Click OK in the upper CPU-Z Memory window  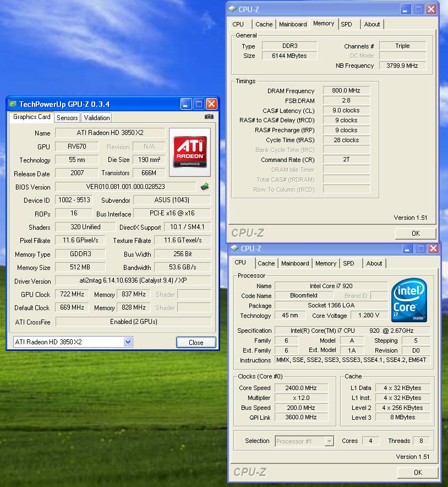click(x=416, y=234)
